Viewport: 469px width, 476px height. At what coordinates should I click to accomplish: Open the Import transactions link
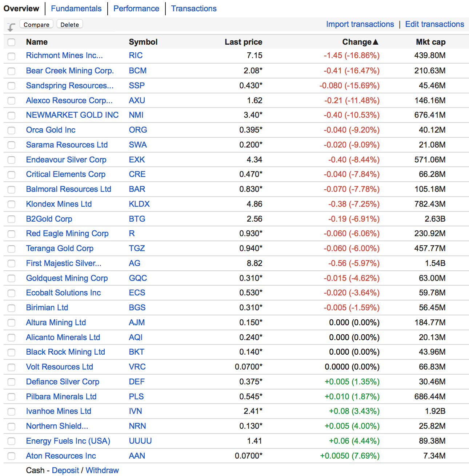click(x=360, y=24)
